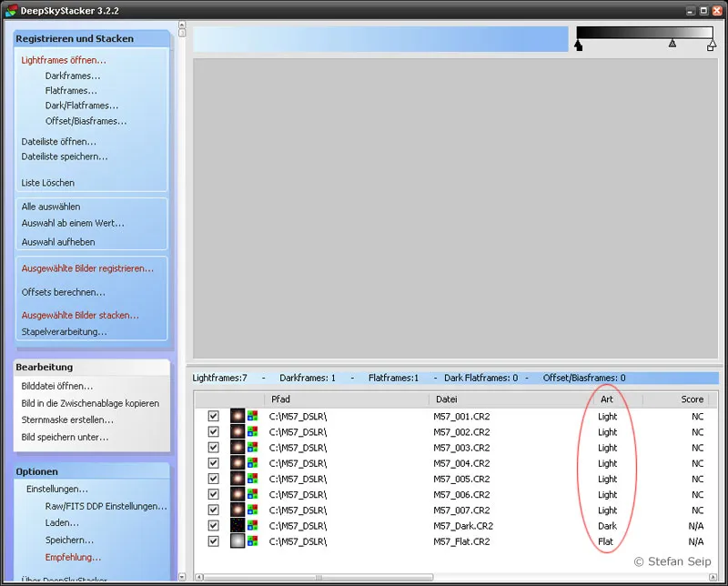Click Dark/Flatframes link

coord(82,106)
